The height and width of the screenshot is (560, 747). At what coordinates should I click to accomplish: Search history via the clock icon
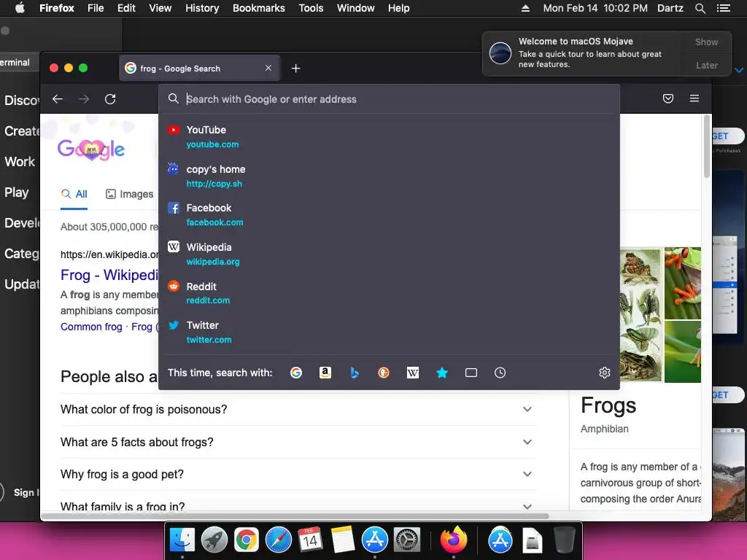pos(500,373)
